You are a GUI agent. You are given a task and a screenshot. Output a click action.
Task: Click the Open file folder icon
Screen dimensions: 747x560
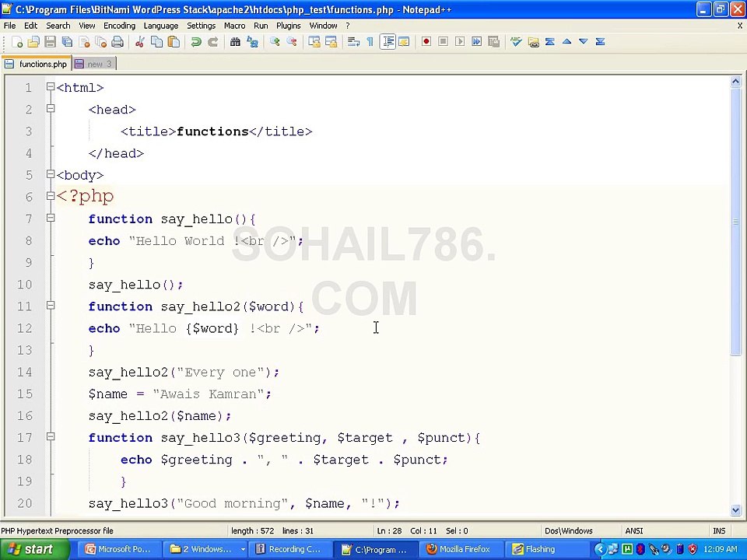[x=33, y=42]
